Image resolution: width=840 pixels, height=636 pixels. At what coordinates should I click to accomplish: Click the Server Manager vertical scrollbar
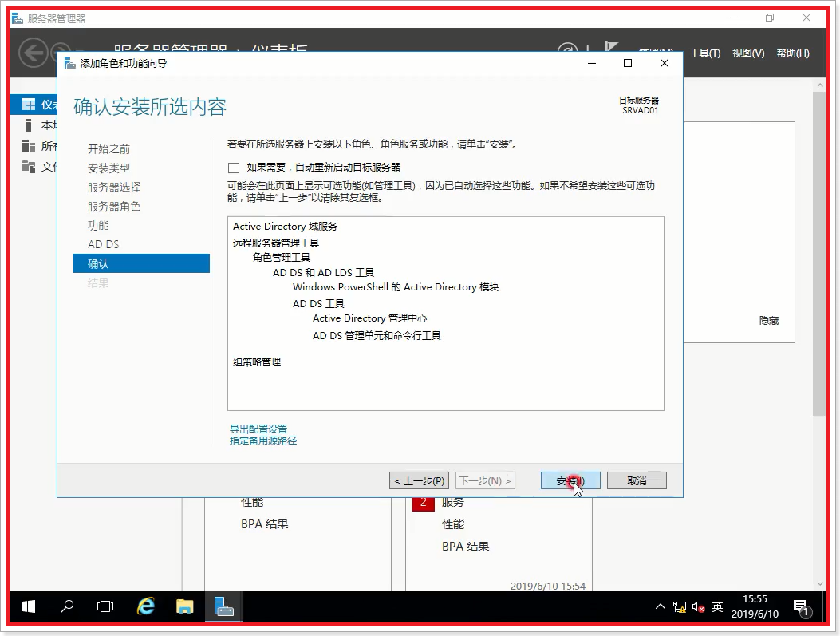coord(819,254)
